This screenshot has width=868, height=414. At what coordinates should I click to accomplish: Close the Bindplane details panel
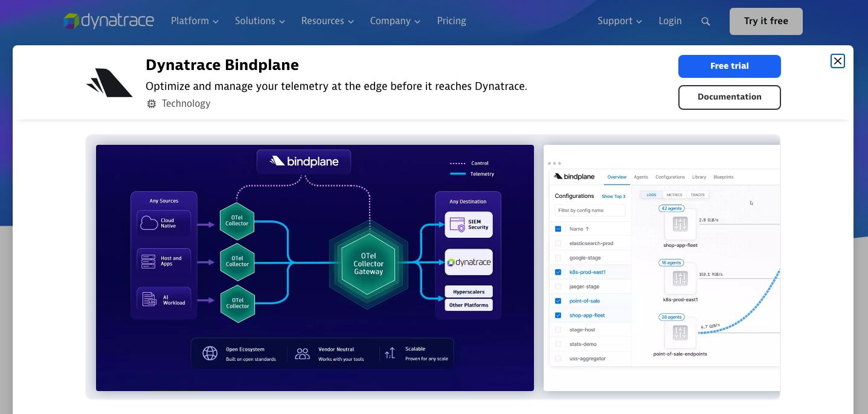838,61
